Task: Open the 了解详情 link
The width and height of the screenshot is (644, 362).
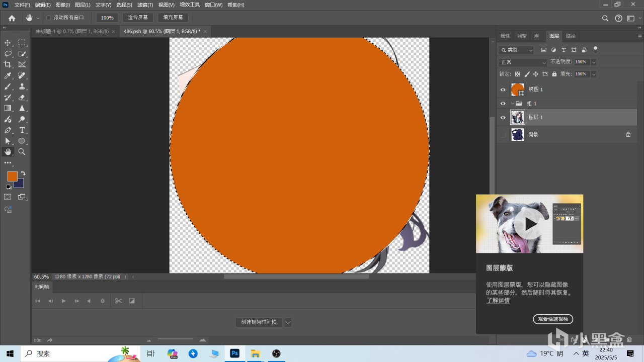Action: [x=498, y=301]
